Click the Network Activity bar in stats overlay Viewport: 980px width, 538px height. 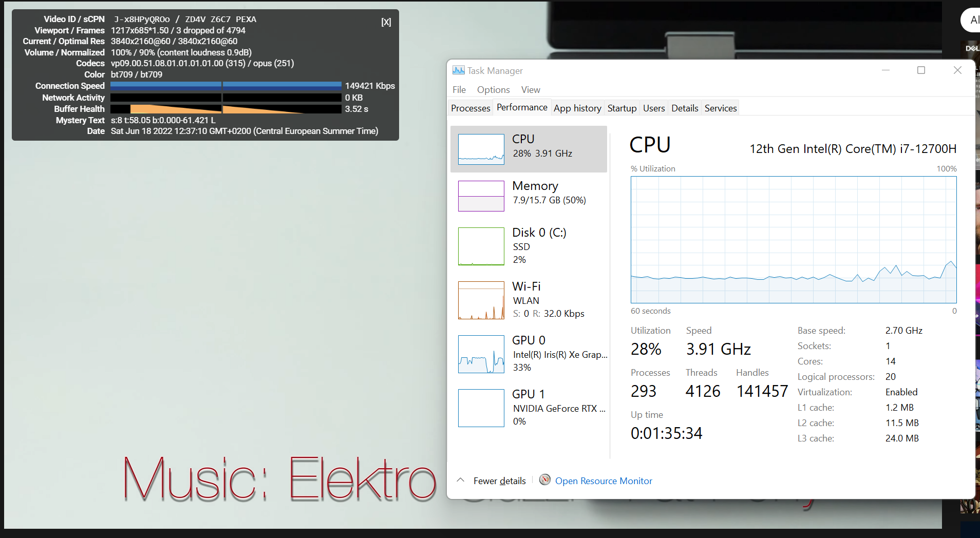pyautogui.click(x=226, y=98)
